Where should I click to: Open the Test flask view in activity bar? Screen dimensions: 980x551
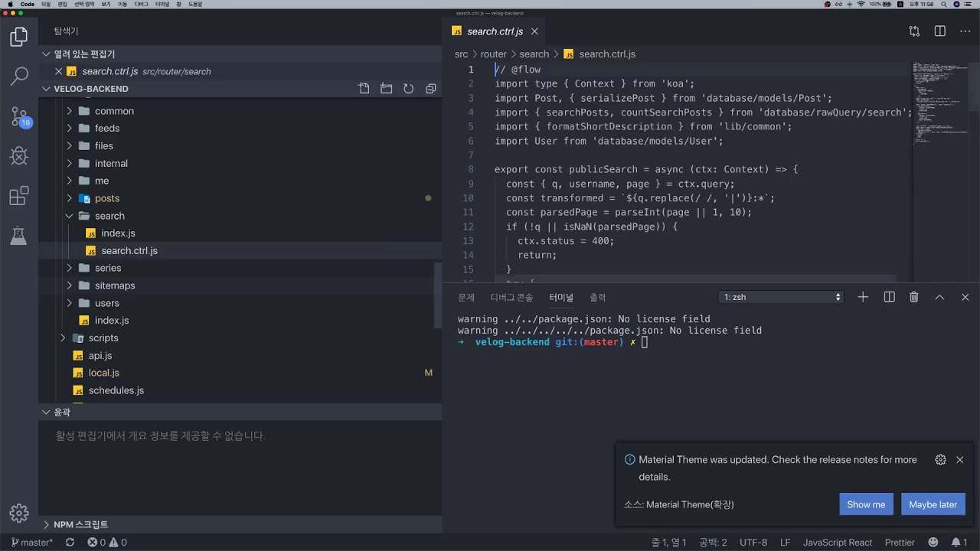tap(19, 236)
